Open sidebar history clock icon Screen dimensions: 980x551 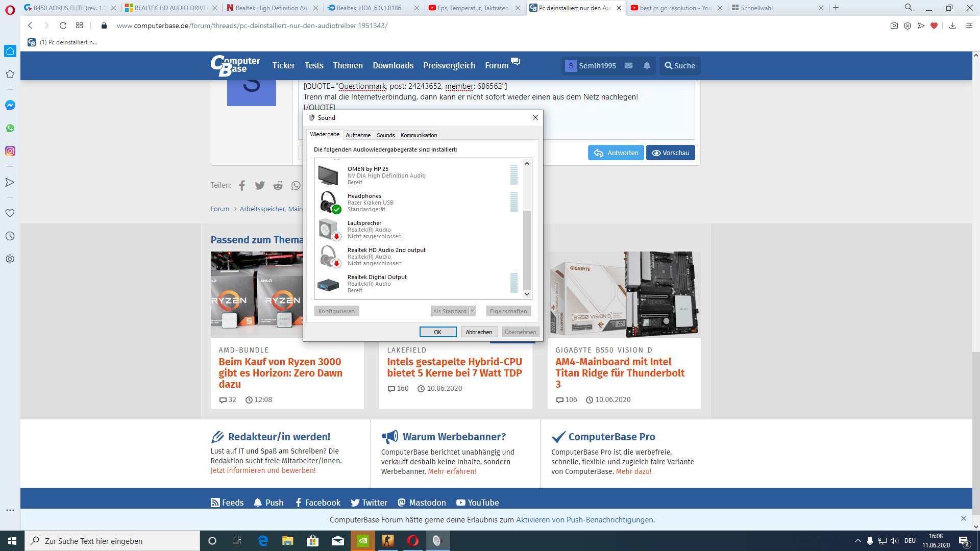coord(10,236)
